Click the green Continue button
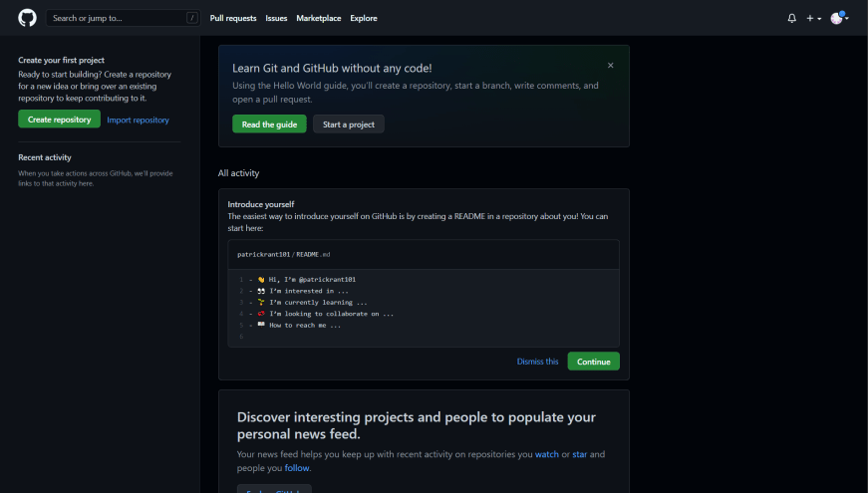The image size is (868, 493). (x=593, y=362)
